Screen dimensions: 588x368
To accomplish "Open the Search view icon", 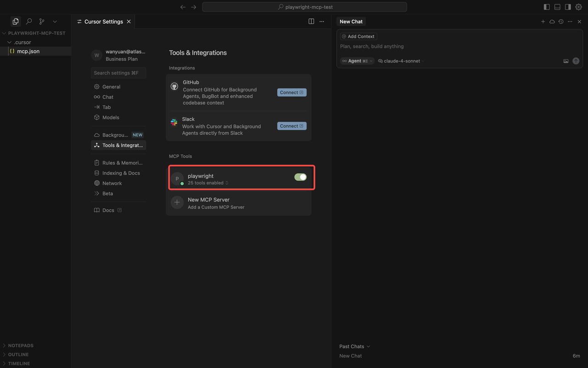I will pos(29,21).
